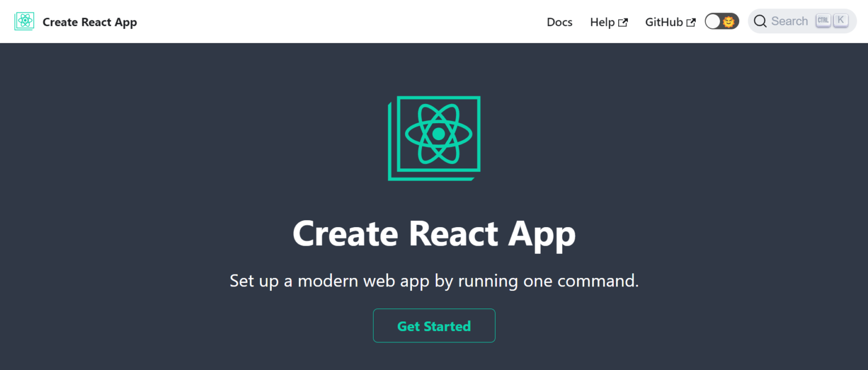Click the external link icon beside Help
This screenshot has width=868, height=370.
point(623,23)
